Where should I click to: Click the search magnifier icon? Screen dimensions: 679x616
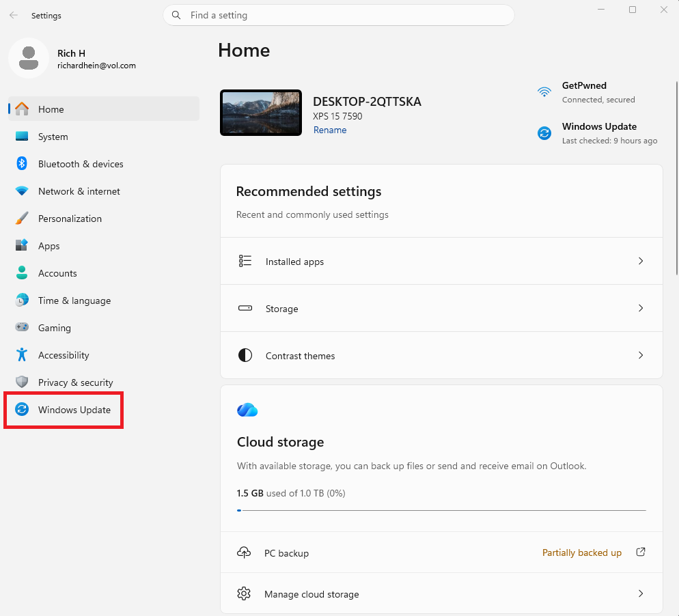(x=176, y=15)
